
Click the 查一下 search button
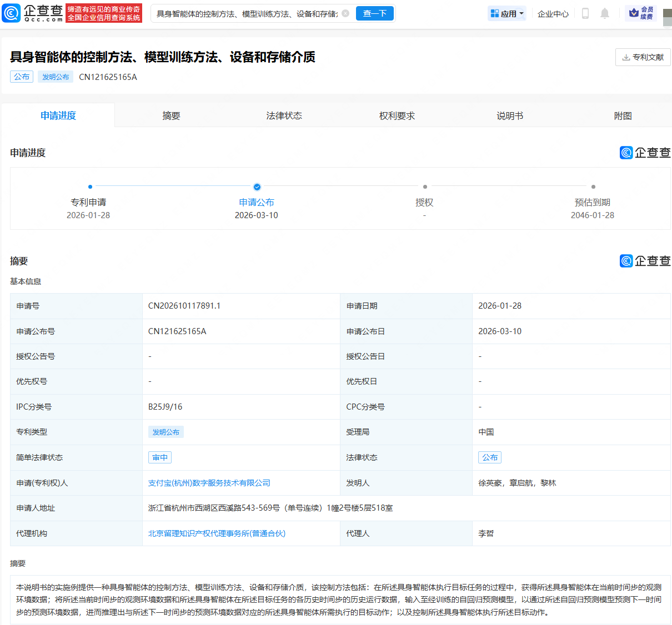click(375, 13)
